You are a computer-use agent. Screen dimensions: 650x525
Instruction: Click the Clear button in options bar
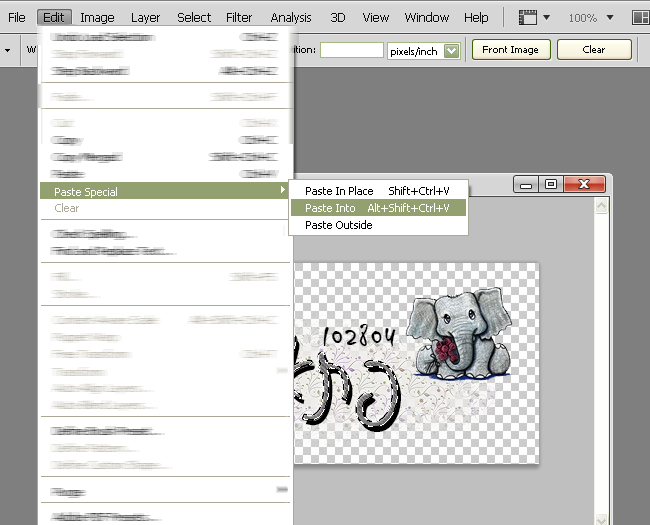(x=594, y=50)
